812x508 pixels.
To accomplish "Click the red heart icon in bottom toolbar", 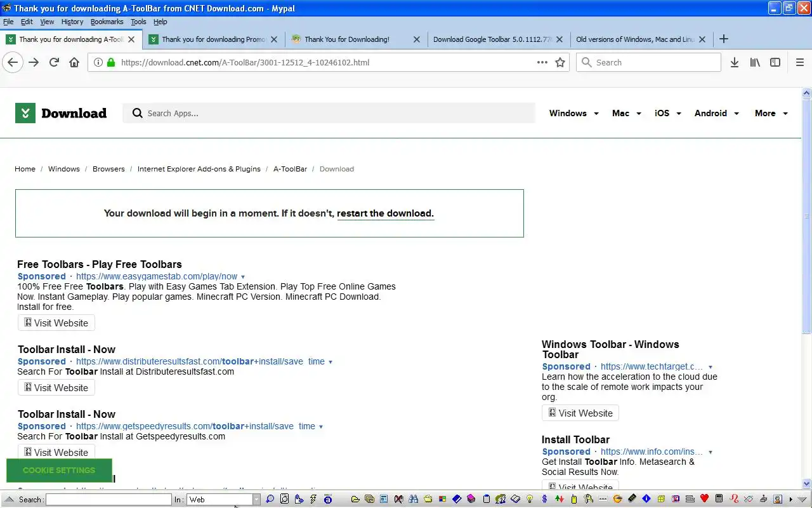I will tap(704, 499).
